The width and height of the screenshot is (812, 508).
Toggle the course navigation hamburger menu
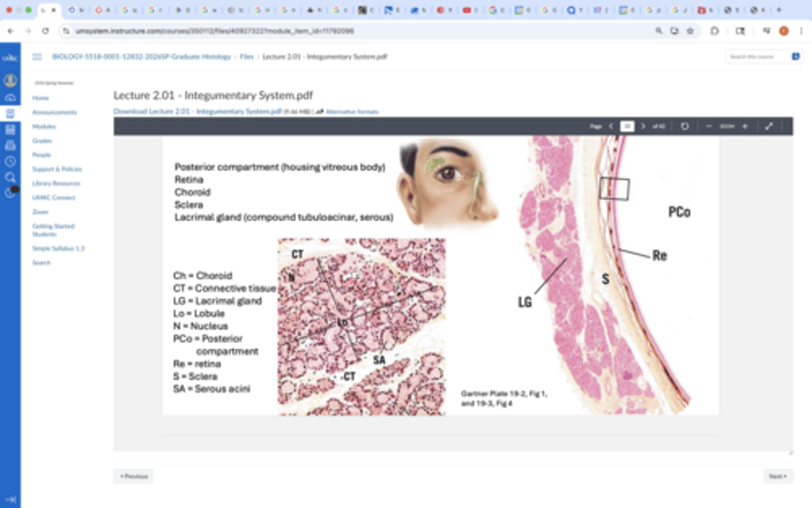click(x=37, y=56)
